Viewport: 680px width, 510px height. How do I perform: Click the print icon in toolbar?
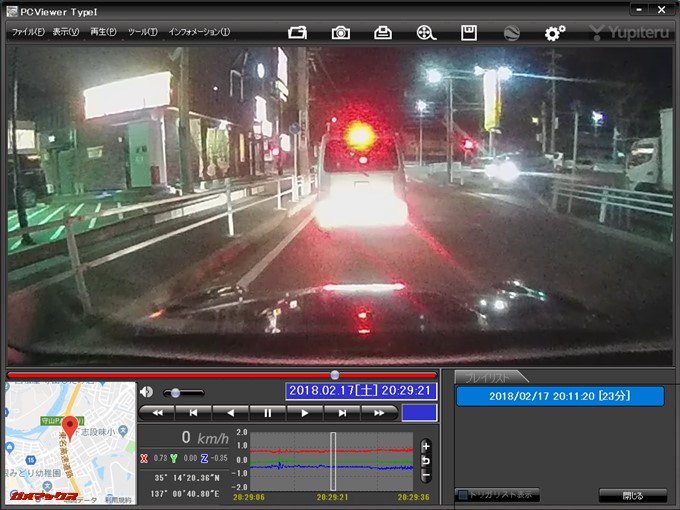[383, 32]
